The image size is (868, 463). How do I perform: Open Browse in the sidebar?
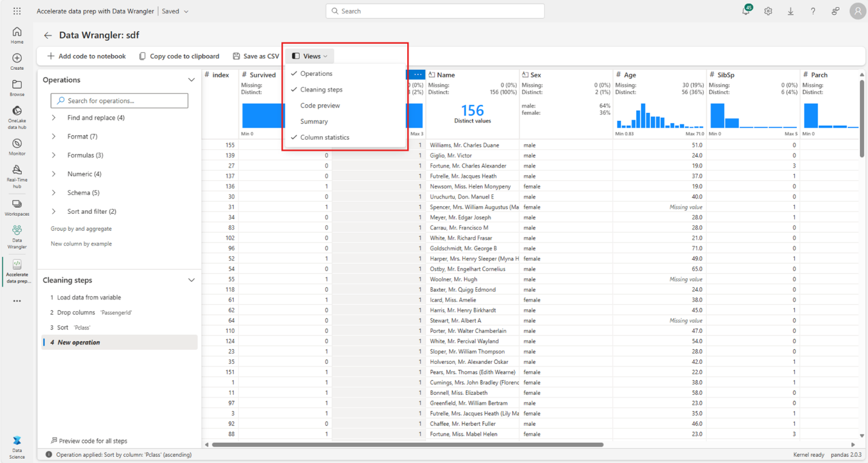point(17,88)
